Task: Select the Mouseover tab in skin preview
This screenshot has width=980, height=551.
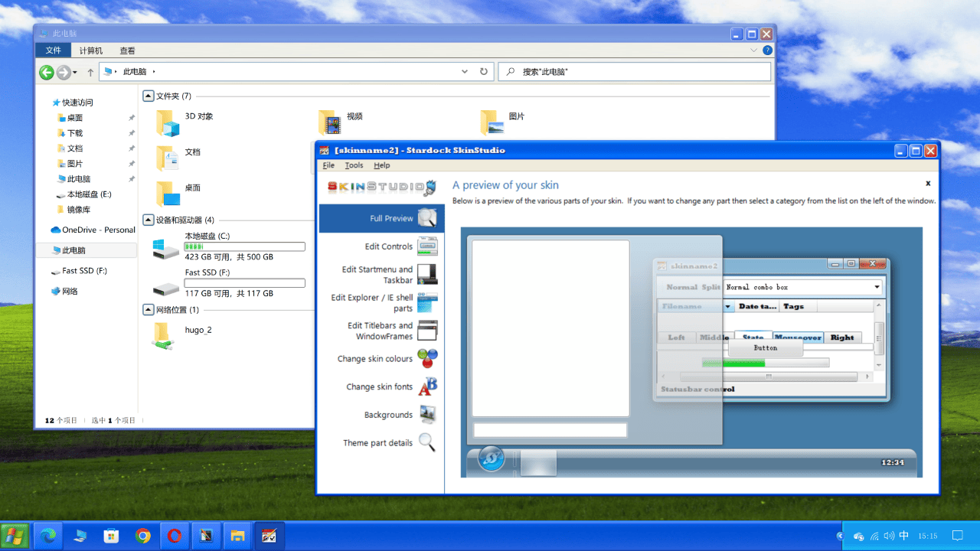Action: (797, 337)
